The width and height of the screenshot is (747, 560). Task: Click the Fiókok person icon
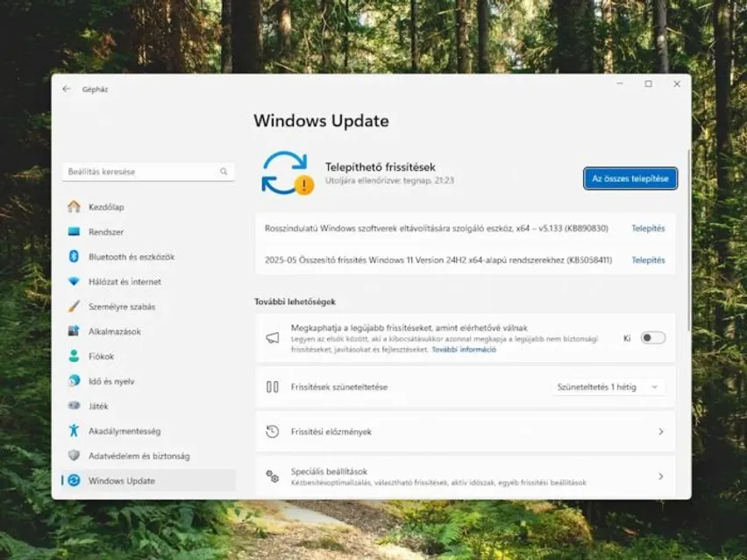pos(74,356)
